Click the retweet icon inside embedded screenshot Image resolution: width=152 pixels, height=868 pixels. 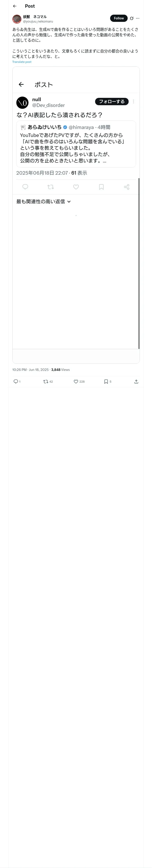51,187
